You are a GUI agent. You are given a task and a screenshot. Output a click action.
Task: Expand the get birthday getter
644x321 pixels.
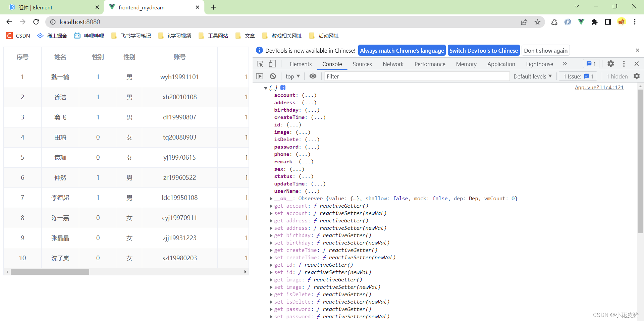pos(271,235)
